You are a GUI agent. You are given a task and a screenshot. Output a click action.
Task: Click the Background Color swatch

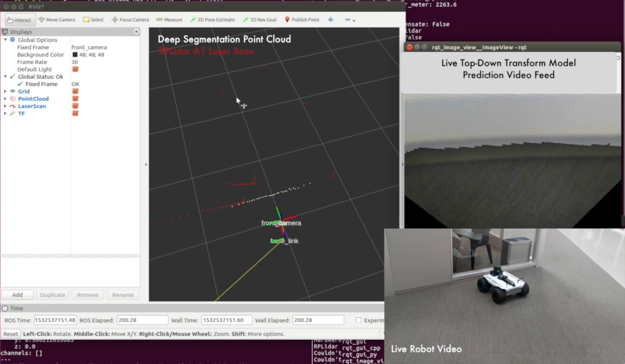[75, 55]
